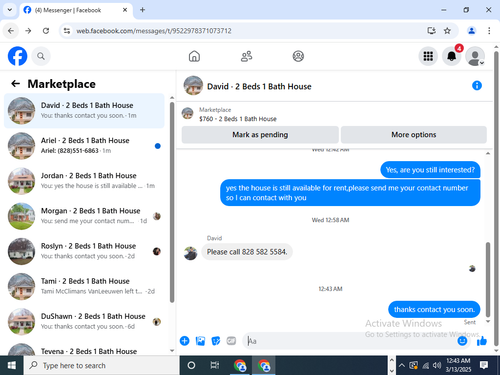Open the Friends icon in top navigation
This screenshot has width=500, height=375.
pos(246,56)
